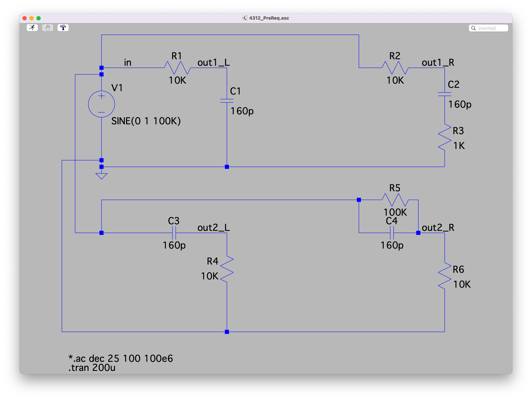Click the 1K value of R3
The width and height of the screenshot is (532, 400).
click(x=459, y=146)
